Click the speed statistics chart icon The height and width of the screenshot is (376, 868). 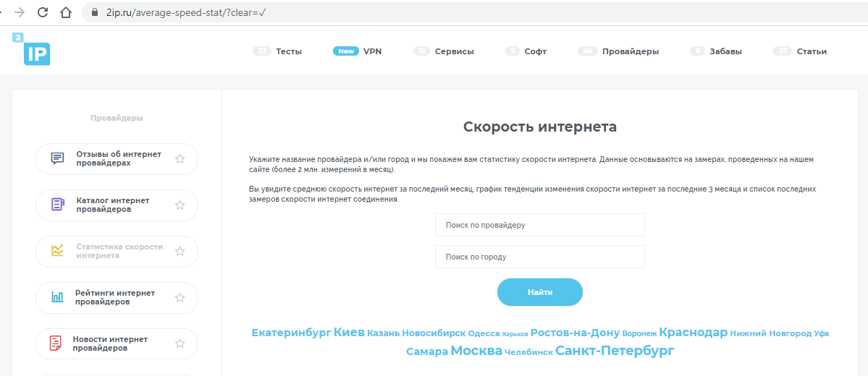(x=57, y=251)
